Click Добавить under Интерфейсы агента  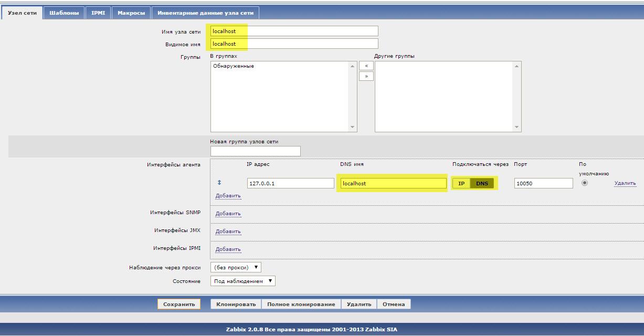coord(228,196)
